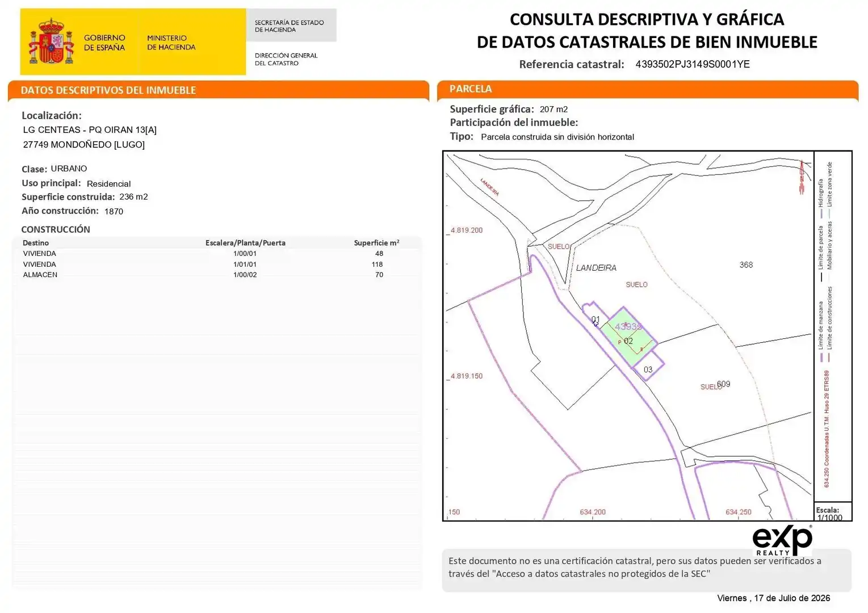Select address 'LG CENTEAS - PQ OIRAN 13[A]'
Image resolution: width=868 pixels, height=613 pixels.
pos(90,130)
